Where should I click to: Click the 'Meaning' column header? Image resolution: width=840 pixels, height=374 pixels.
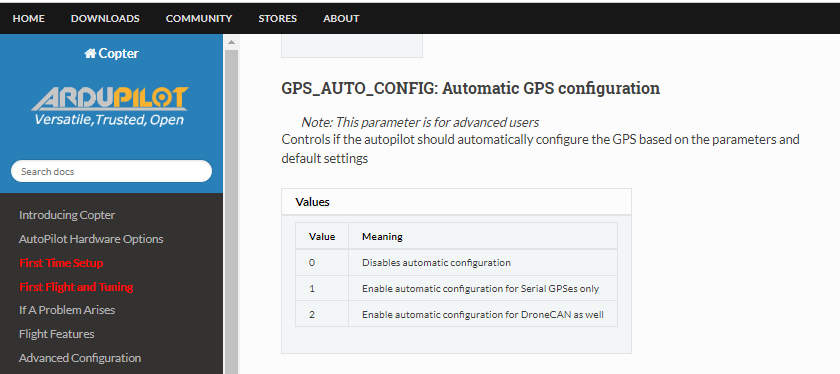483,236
